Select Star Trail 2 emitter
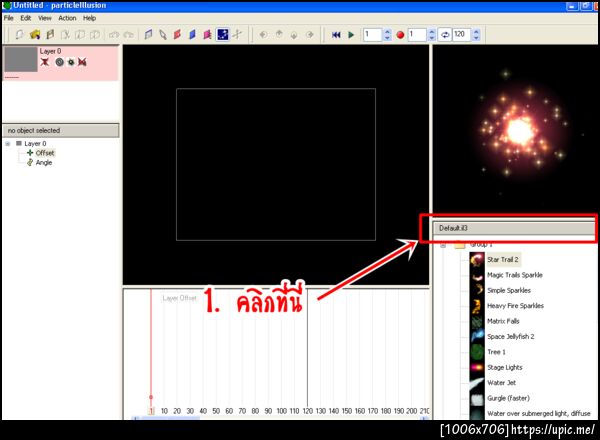The image size is (600, 440). [503, 259]
